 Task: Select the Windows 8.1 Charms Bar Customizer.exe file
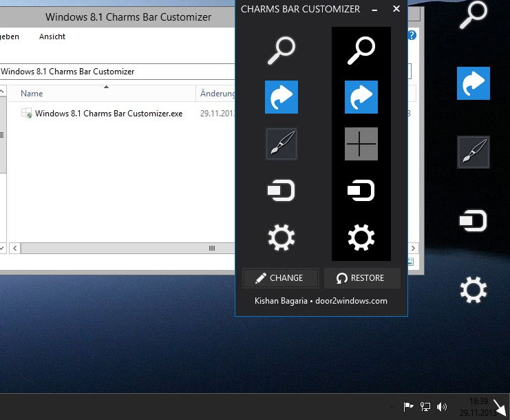point(109,113)
